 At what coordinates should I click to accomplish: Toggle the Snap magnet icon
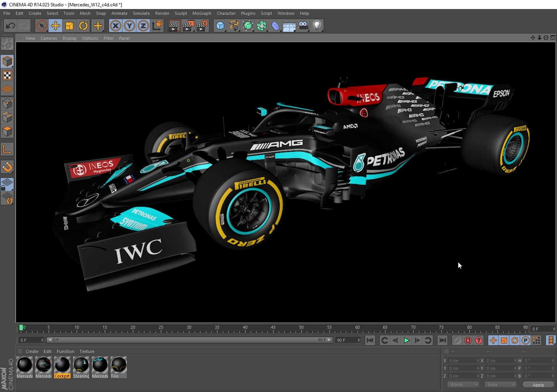click(x=7, y=167)
